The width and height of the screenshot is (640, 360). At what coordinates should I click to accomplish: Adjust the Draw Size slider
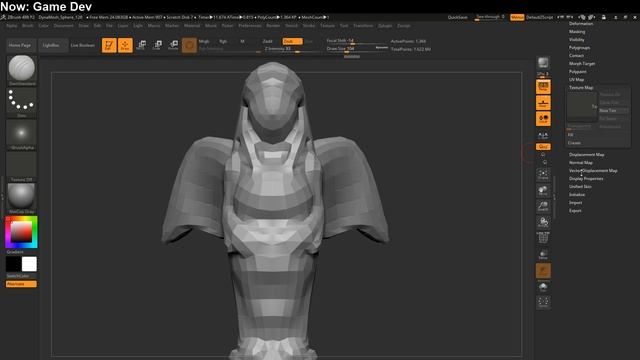click(x=356, y=49)
